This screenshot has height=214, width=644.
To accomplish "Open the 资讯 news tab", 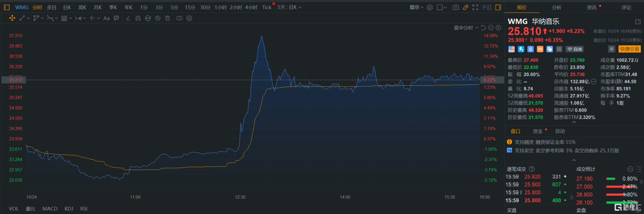I will (x=592, y=7).
